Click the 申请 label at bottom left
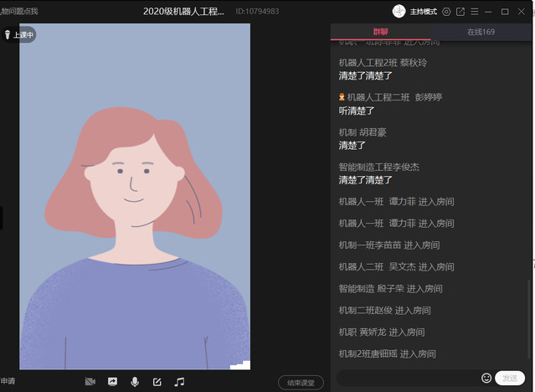The height and width of the screenshot is (392, 535). (x=8, y=382)
